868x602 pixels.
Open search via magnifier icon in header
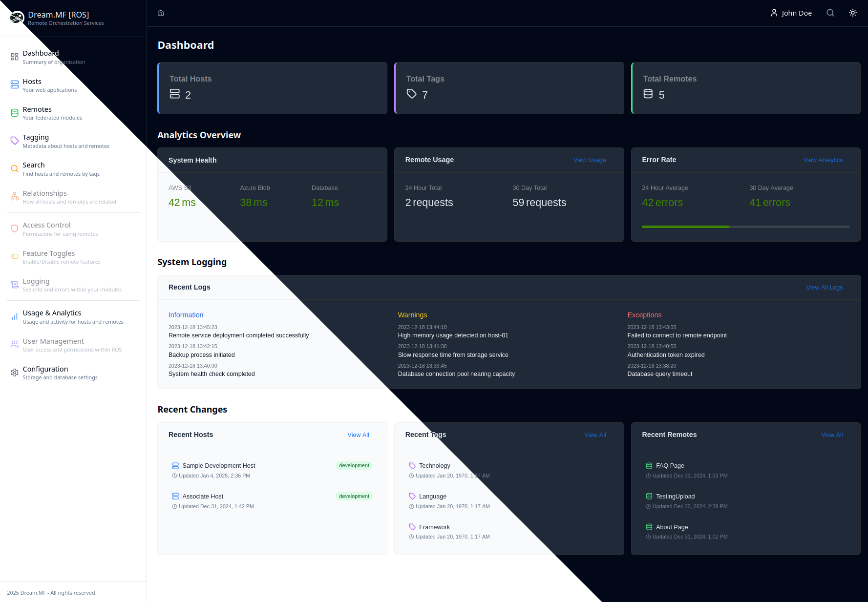pyautogui.click(x=830, y=13)
